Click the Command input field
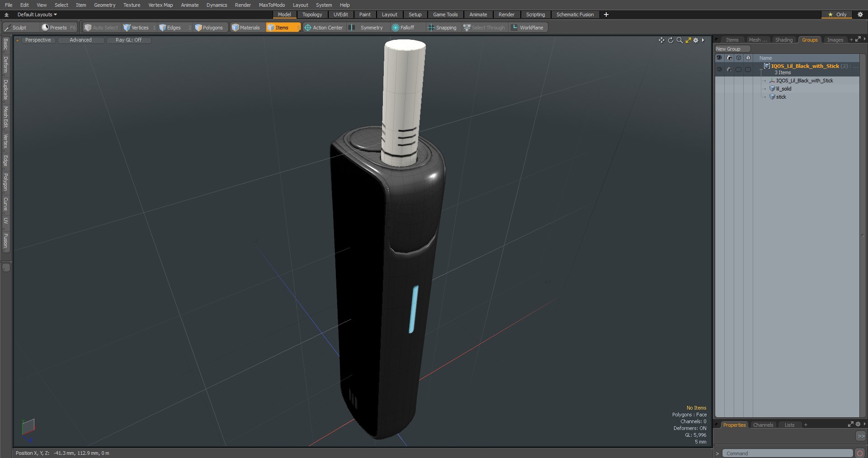This screenshot has height=458, width=868. tap(788, 453)
